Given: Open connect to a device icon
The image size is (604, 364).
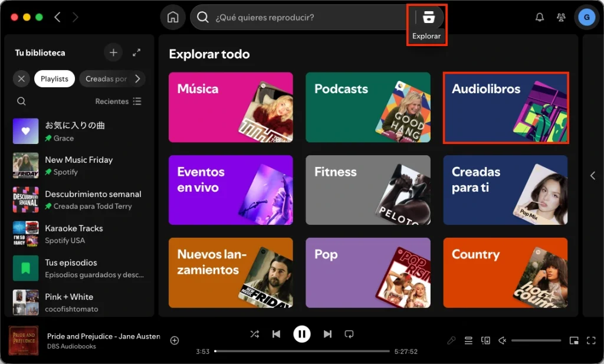Looking at the screenshot, I should pyautogui.click(x=485, y=340).
